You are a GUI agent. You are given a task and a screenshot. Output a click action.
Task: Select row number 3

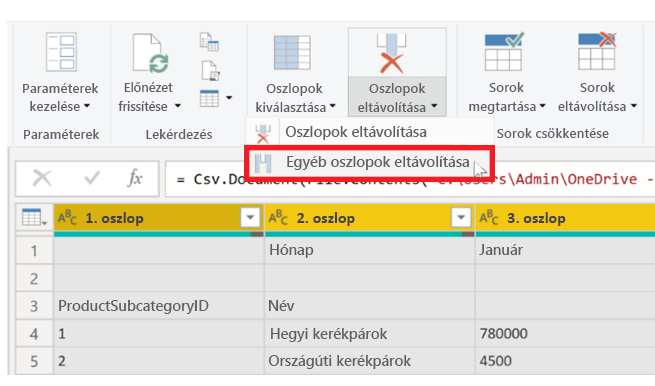coord(34,306)
